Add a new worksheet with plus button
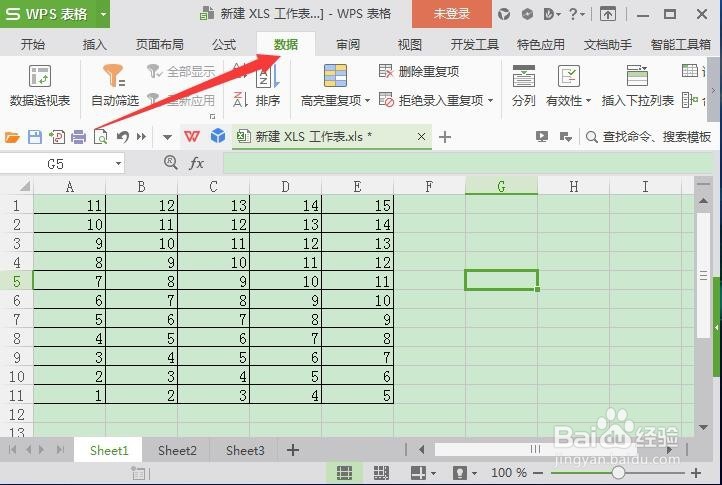 [x=293, y=450]
